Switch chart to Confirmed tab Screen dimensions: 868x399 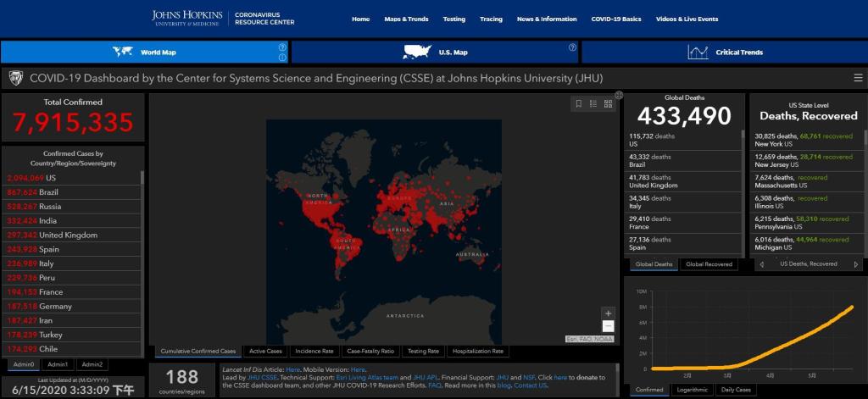tap(649, 390)
